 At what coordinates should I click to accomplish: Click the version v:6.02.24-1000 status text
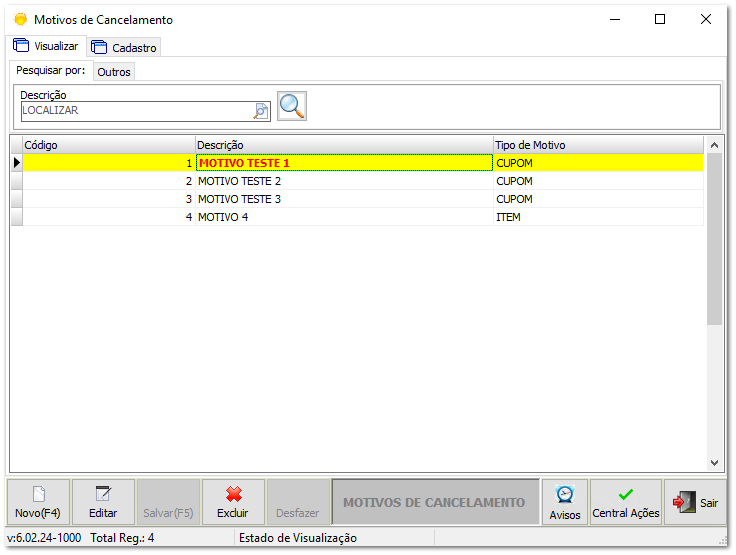pos(44,538)
